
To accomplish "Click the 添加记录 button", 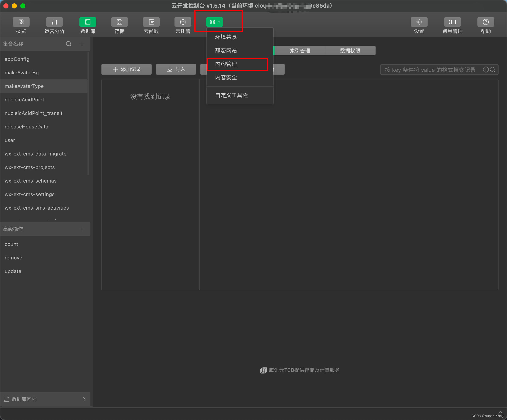I will coord(127,69).
